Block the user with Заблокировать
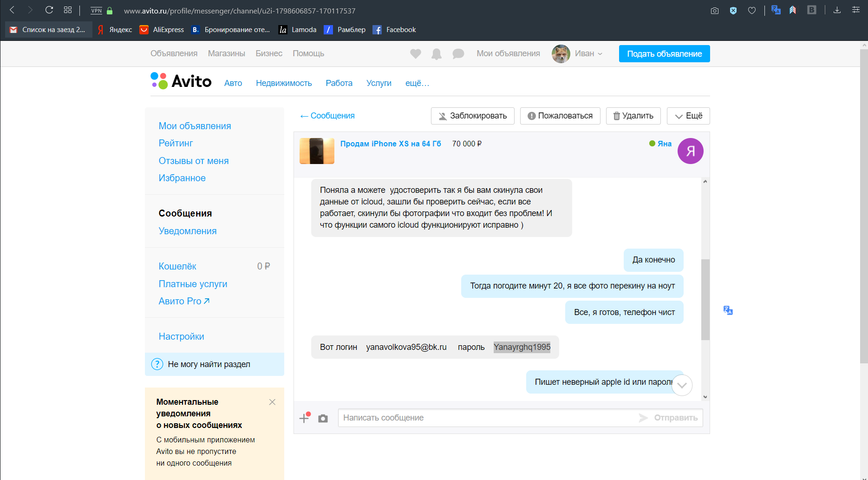Image resolution: width=868 pixels, height=480 pixels. pyautogui.click(x=473, y=116)
